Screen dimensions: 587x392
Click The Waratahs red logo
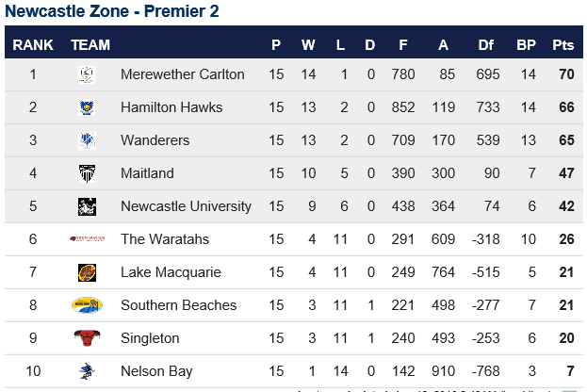coord(88,238)
